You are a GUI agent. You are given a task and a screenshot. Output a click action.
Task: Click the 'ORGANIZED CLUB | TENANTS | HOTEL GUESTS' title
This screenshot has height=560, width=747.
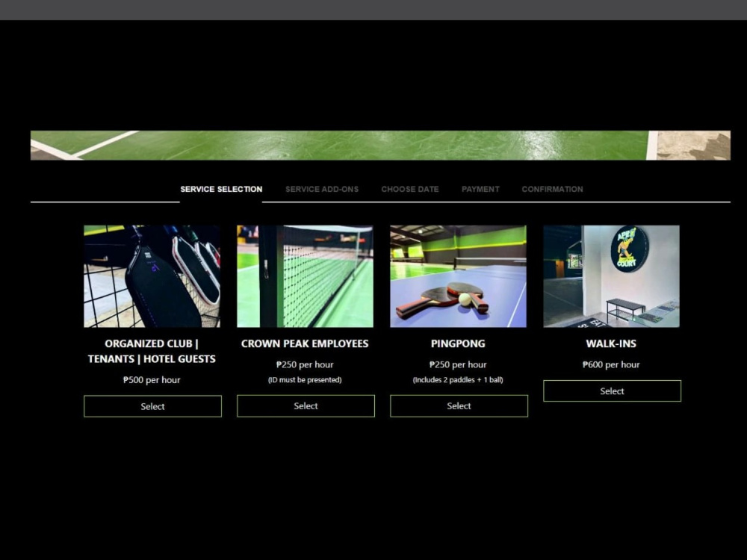(x=152, y=351)
